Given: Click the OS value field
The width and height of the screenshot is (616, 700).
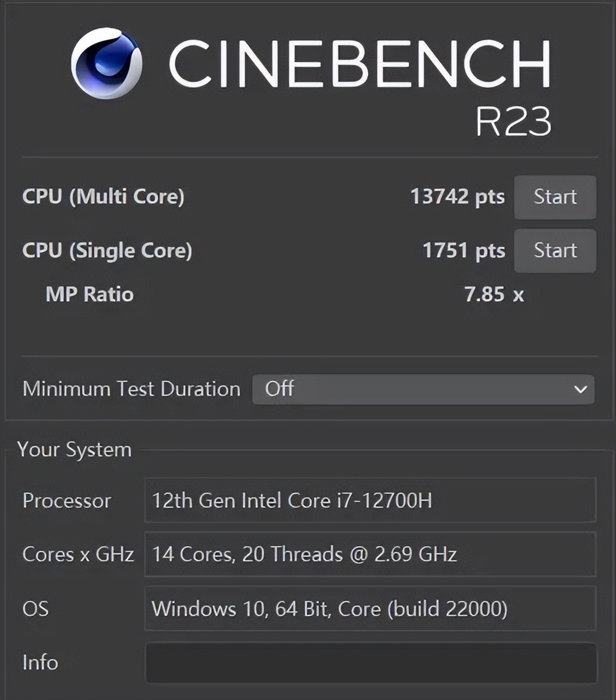Looking at the screenshot, I should [370, 609].
